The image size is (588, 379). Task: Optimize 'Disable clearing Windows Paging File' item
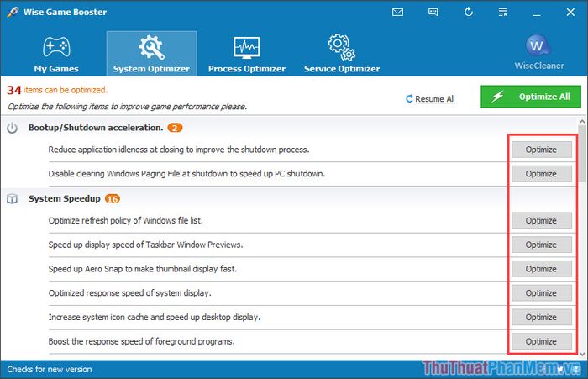point(542,174)
